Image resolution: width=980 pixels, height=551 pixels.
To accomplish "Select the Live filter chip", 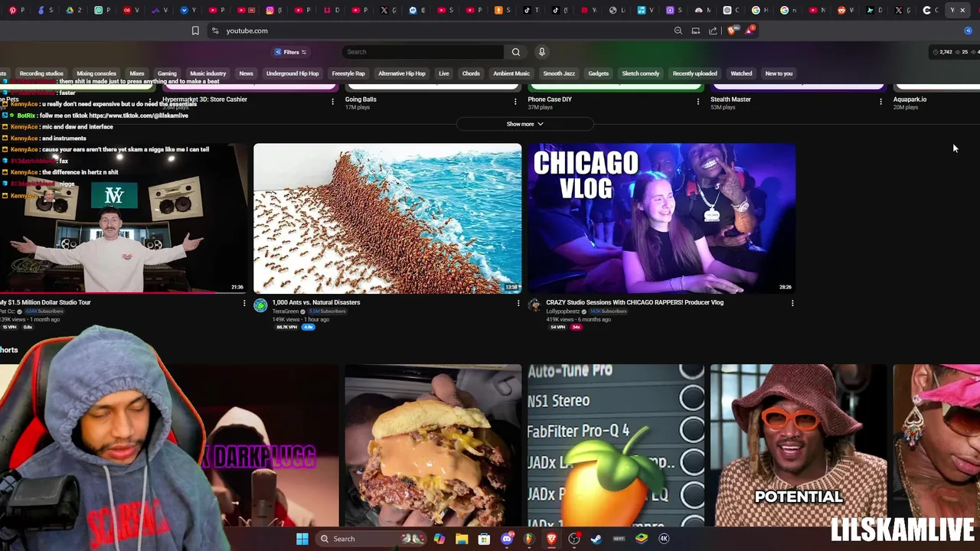I will coord(444,73).
